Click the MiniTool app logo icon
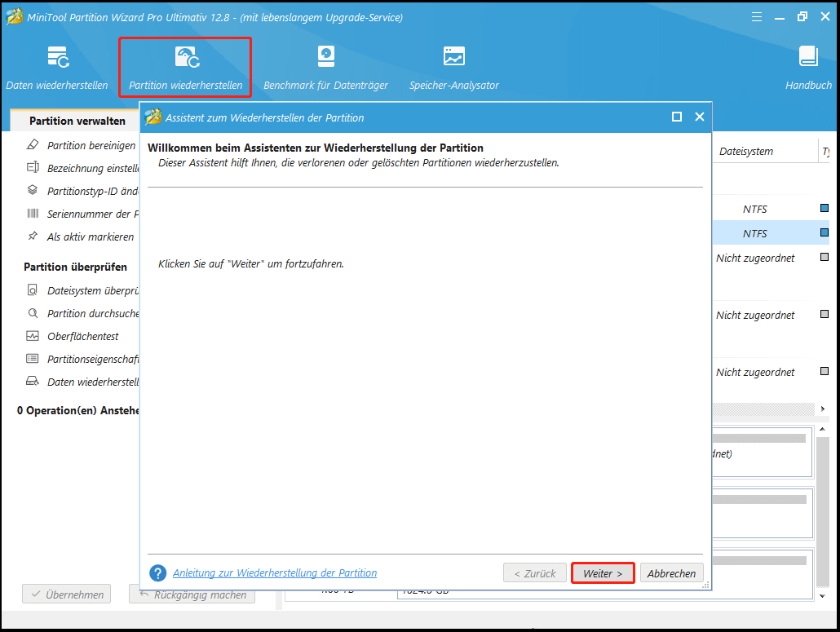This screenshot has width=840, height=632. coord(14,16)
